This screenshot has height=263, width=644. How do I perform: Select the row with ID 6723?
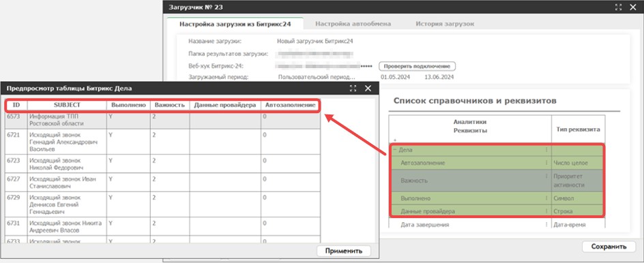[x=162, y=164]
